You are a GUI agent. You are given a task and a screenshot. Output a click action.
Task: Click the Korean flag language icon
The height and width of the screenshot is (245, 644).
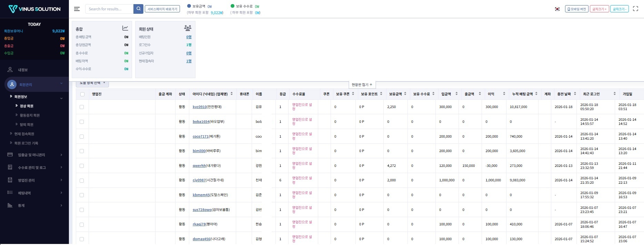pyautogui.click(x=557, y=9)
